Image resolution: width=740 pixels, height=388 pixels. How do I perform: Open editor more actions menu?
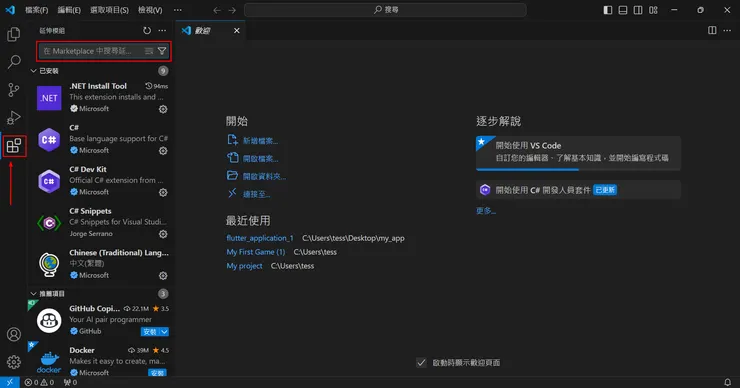[x=727, y=30]
